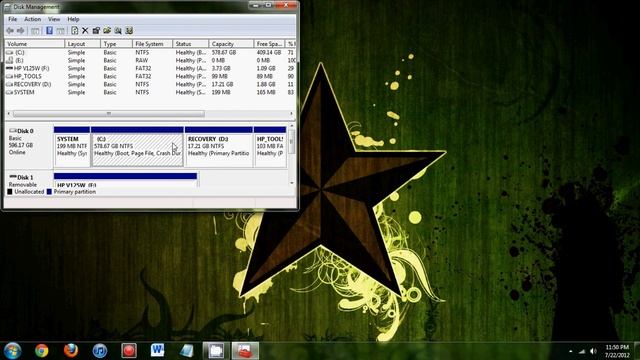Select the SYSTEM partition block on Disk 0

tap(72, 147)
